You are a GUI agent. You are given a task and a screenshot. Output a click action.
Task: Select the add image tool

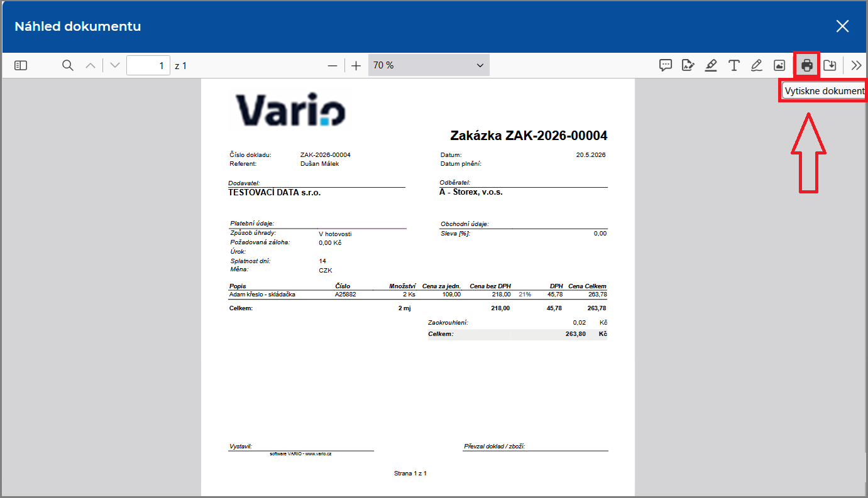779,65
